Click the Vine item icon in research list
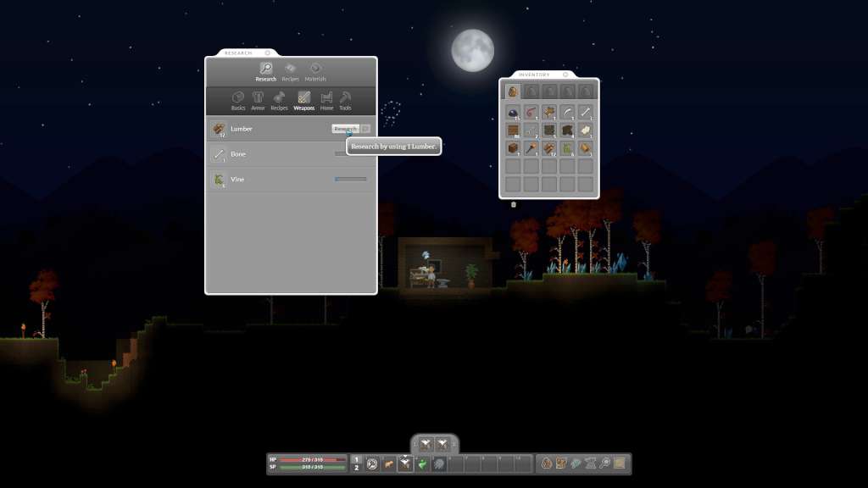 click(x=219, y=179)
